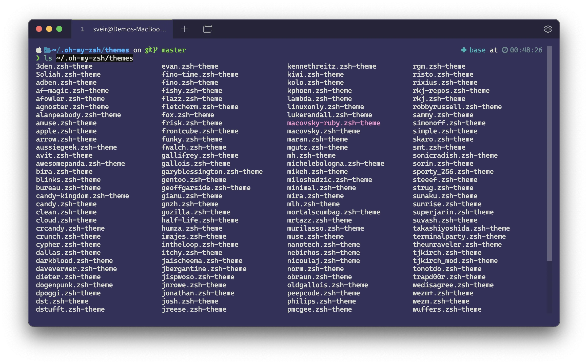Screen dimensions: 588x364
Task: Click the terminal vertical scrollbar
Action: coord(549,153)
